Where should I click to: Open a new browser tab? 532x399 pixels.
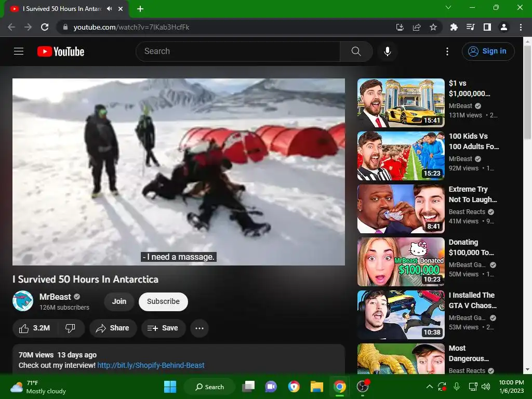140,9
